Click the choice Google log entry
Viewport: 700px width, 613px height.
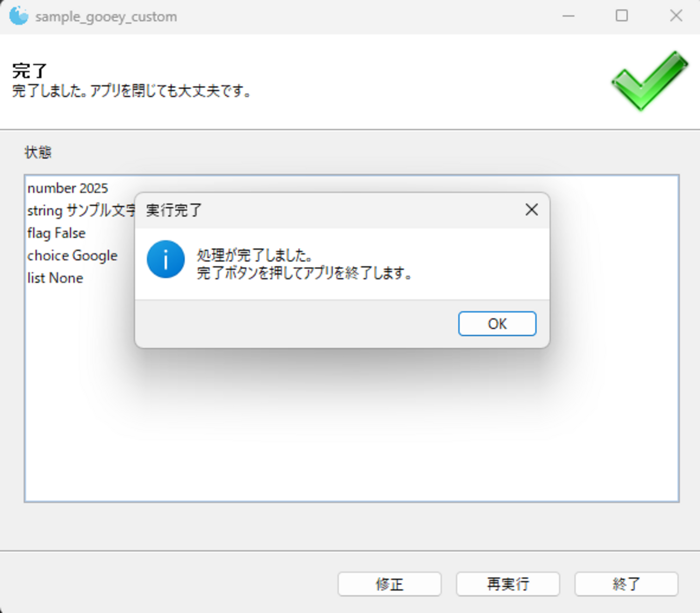[x=73, y=255]
